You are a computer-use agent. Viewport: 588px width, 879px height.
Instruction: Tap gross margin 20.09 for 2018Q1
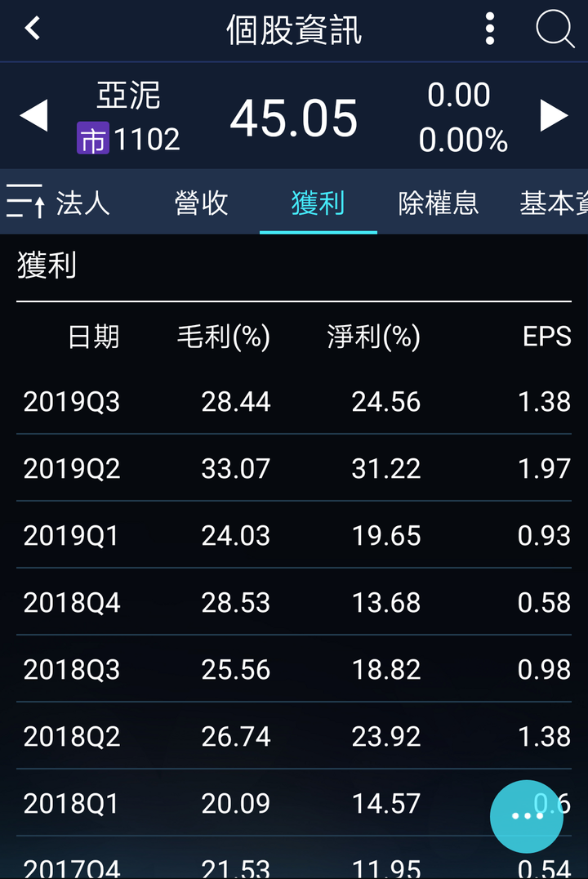pos(236,804)
